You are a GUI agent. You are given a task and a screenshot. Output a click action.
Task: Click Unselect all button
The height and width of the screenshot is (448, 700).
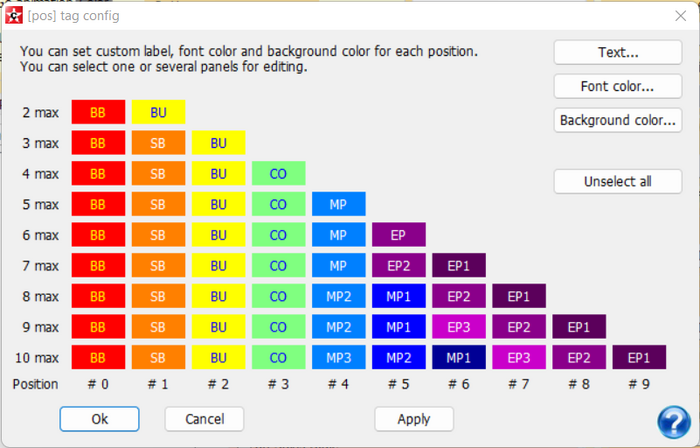618,181
